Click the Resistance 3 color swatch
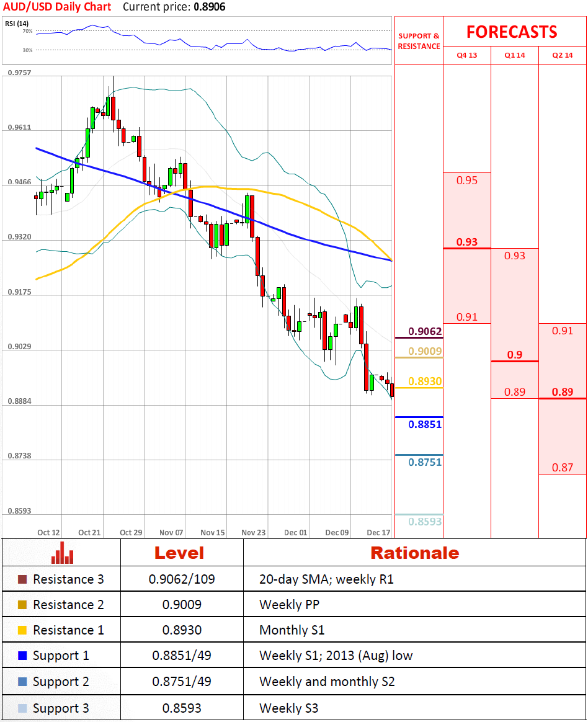This screenshot has height=722, width=588. pyautogui.click(x=22, y=579)
